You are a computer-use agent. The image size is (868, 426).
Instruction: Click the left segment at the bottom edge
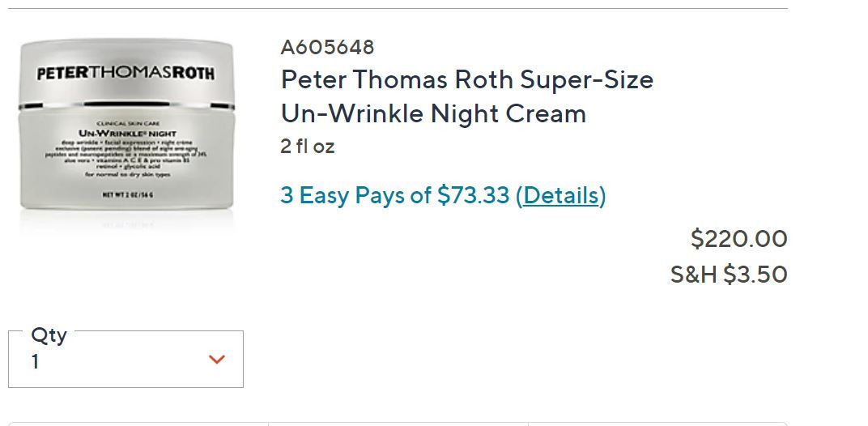pyautogui.click(x=138, y=424)
